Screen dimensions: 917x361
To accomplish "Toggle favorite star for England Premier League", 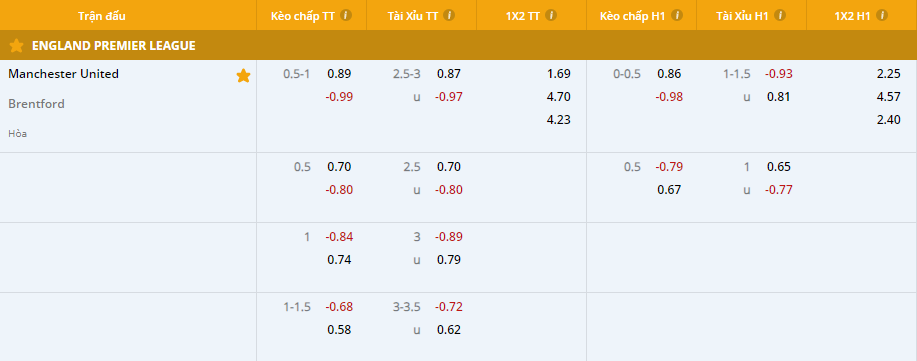I will 16,46.
